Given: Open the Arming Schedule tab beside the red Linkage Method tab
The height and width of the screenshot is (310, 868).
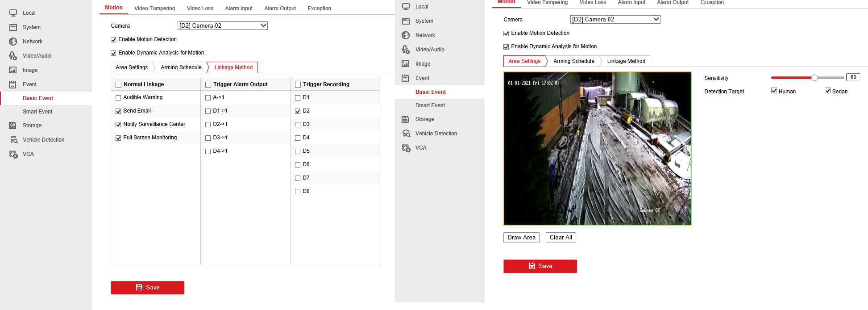Looking at the screenshot, I should 181,67.
